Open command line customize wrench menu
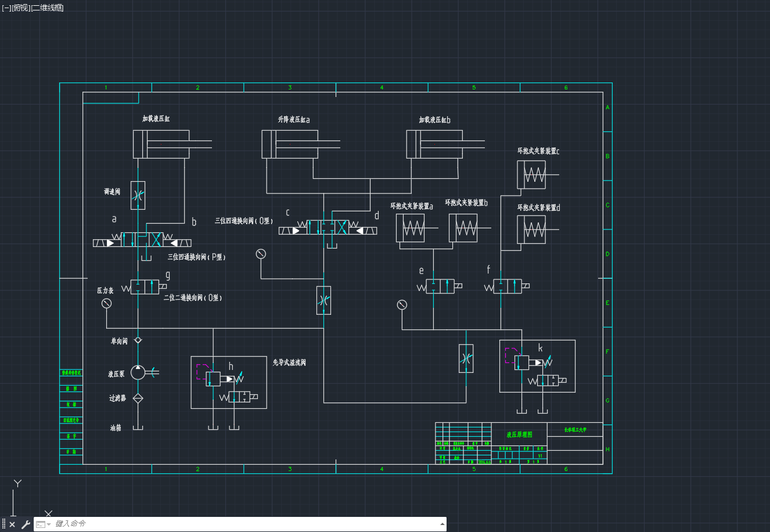 point(26,524)
